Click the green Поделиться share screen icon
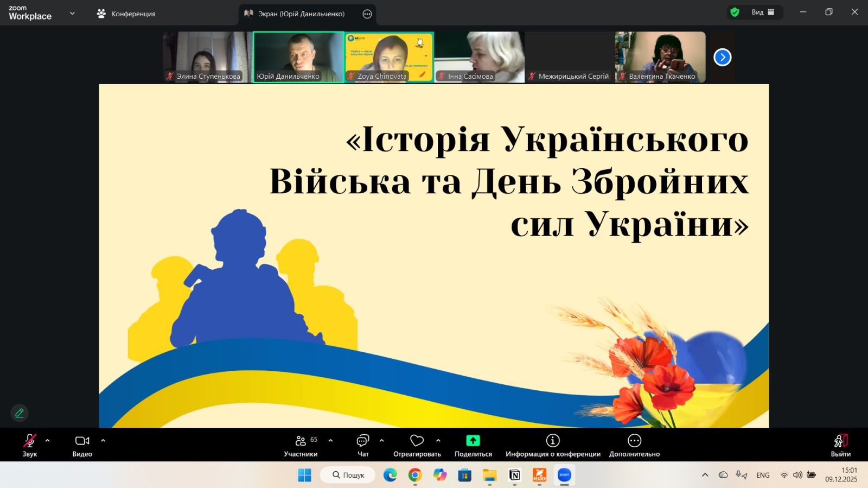The image size is (868, 488). 473,441
